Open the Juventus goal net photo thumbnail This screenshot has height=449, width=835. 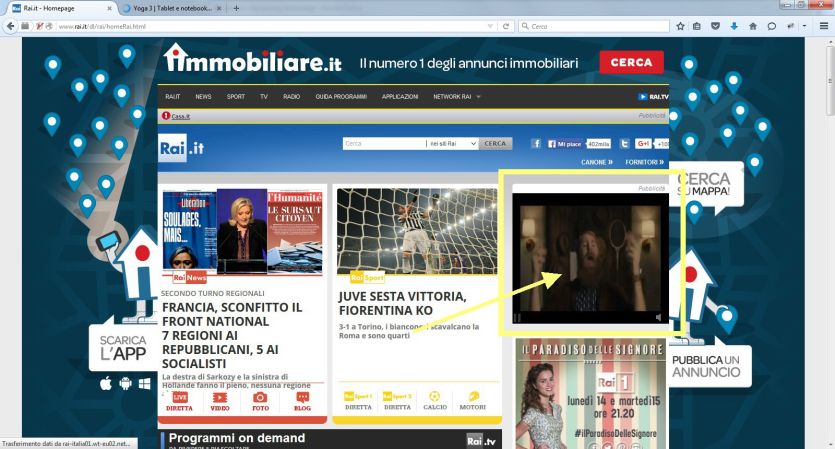[x=417, y=230]
